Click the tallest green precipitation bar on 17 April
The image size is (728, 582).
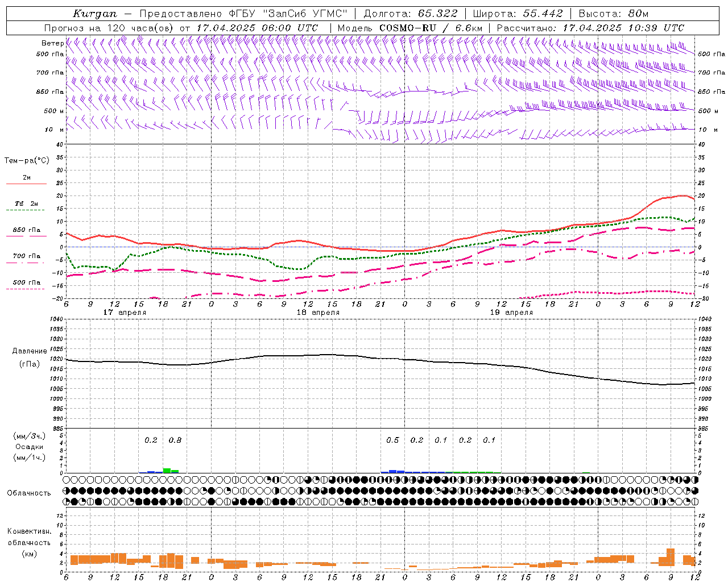click(x=167, y=471)
